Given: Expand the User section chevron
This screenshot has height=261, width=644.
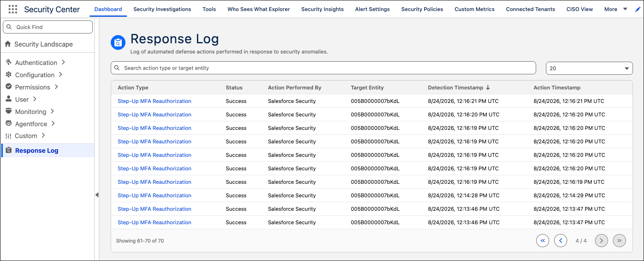Looking at the screenshot, I should pyautogui.click(x=35, y=99).
